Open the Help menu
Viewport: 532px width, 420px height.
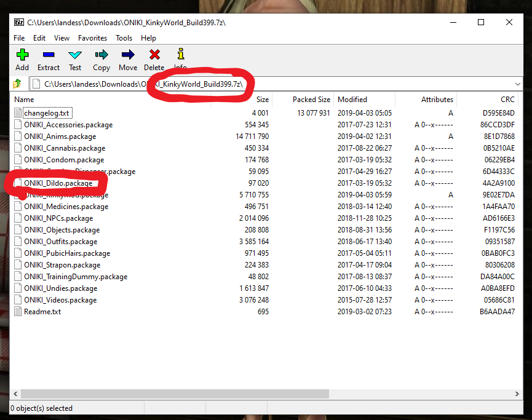click(x=149, y=38)
